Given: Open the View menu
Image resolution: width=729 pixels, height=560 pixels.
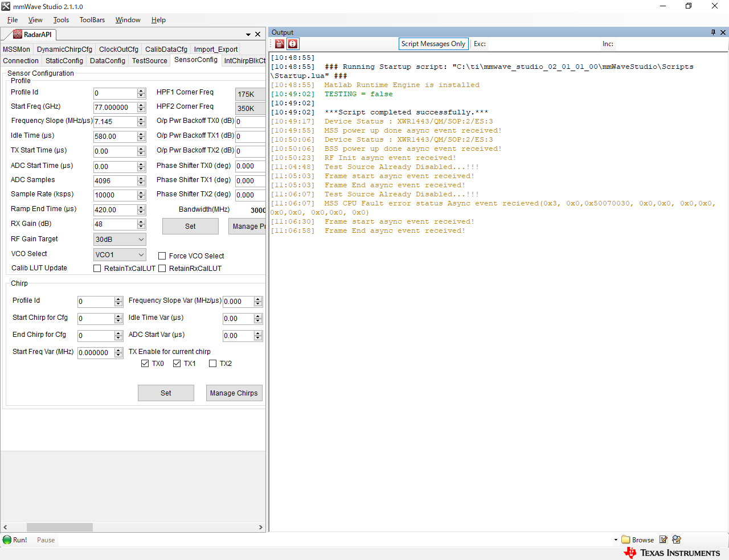Looking at the screenshot, I should coord(35,20).
